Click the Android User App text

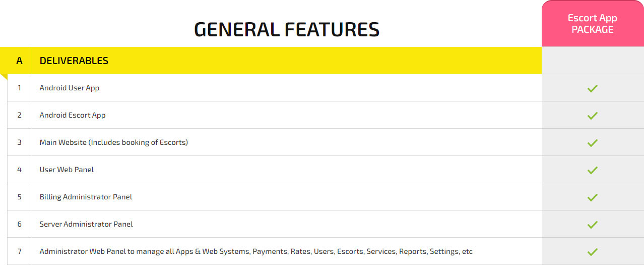pos(70,88)
